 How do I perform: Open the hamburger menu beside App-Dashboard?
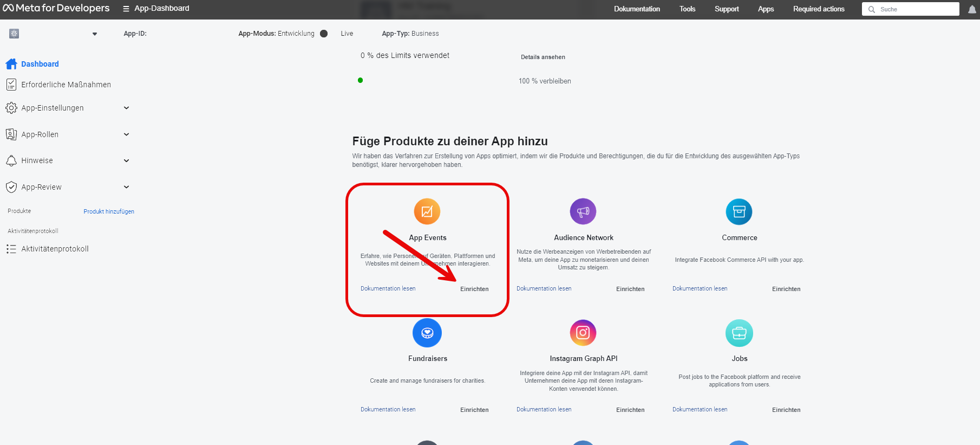(x=126, y=9)
